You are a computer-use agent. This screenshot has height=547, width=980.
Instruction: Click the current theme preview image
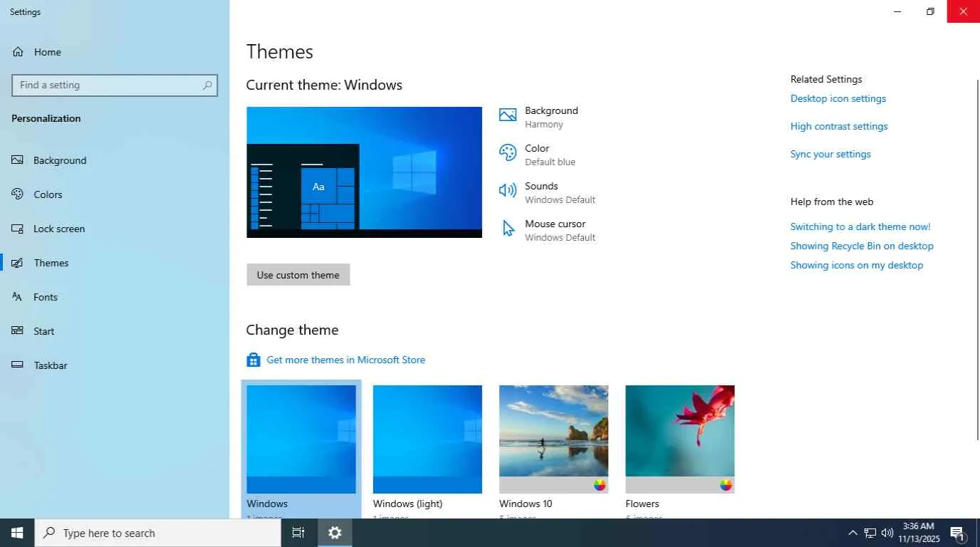point(364,172)
